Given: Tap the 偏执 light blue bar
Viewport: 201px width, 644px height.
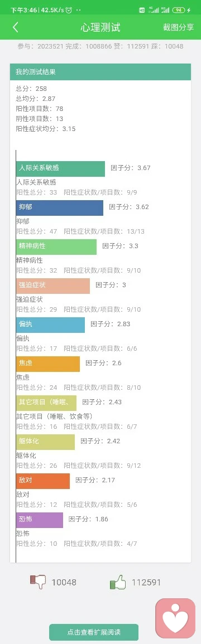Looking at the screenshot, I should coord(51,325).
